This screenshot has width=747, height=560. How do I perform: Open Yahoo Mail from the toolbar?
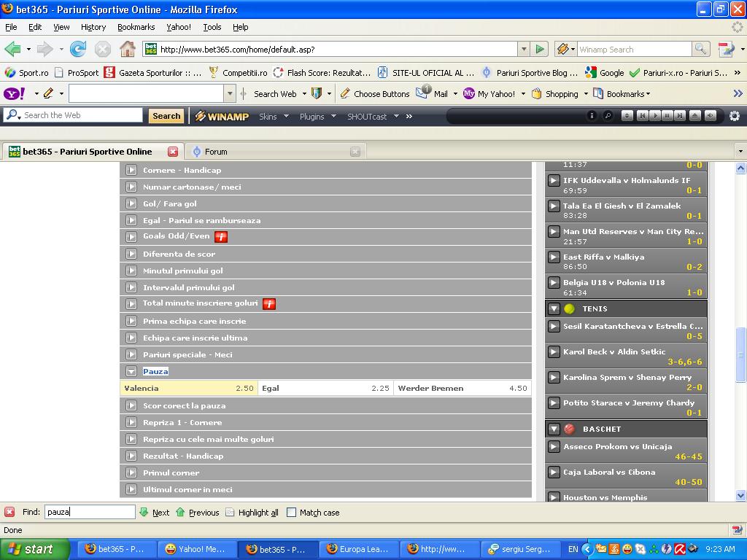(433, 93)
